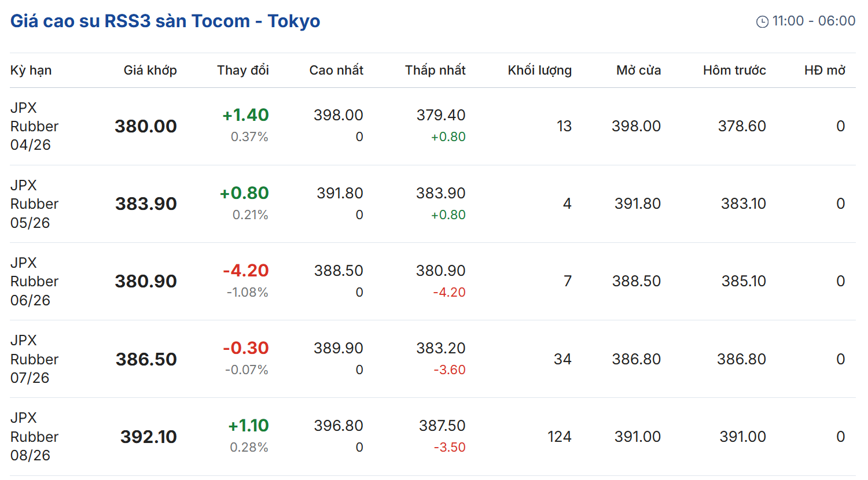Click the -4.20 change value
The height and width of the screenshot is (480, 868).
tap(245, 270)
